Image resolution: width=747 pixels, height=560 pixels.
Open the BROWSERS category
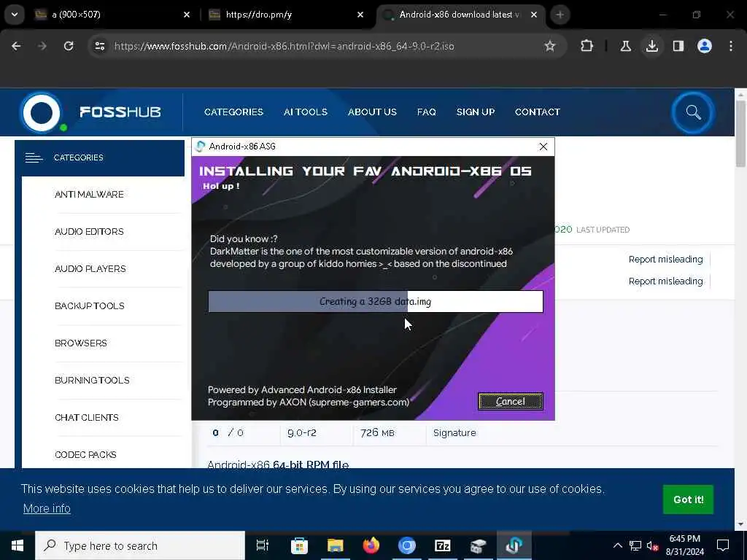click(x=80, y=343)
